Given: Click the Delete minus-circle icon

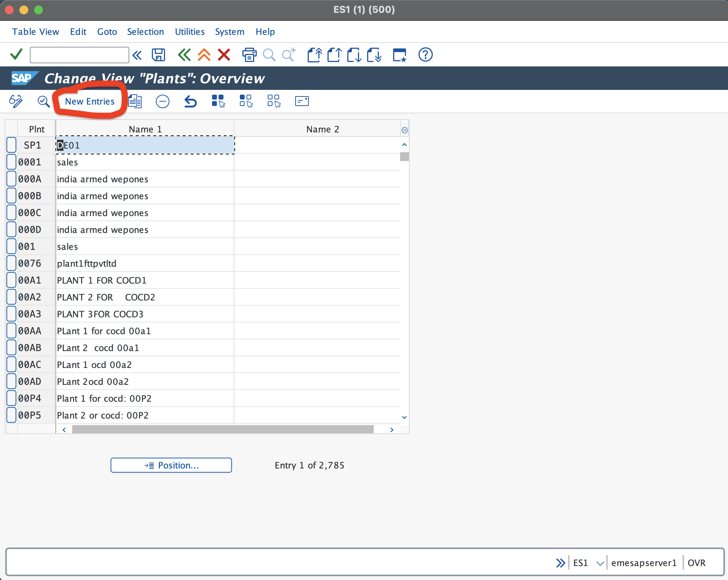Looking at the screenshot, I should 162,101.
